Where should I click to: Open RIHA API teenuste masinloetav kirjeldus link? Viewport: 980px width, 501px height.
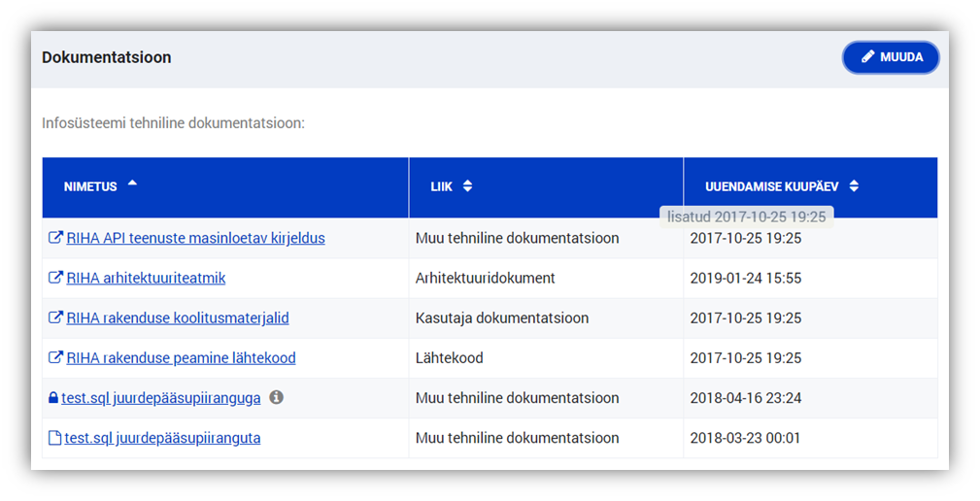point(195,238)
